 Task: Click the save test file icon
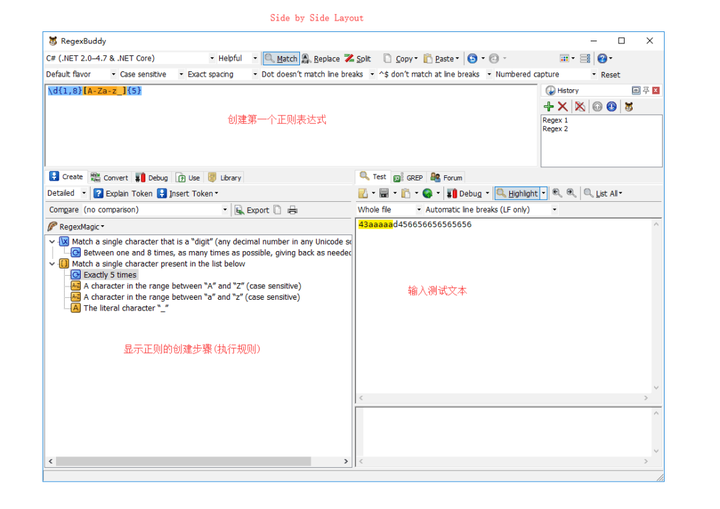[x=384, y=193]
